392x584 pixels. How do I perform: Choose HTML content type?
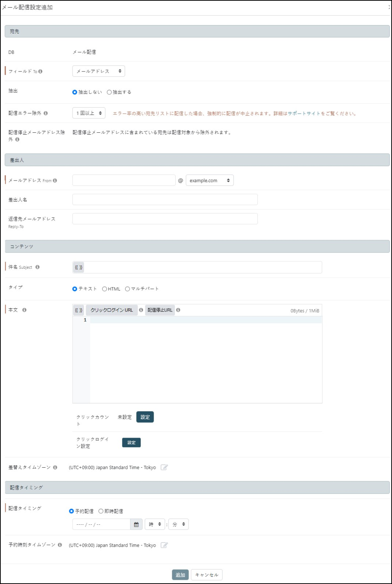[105, 289]
